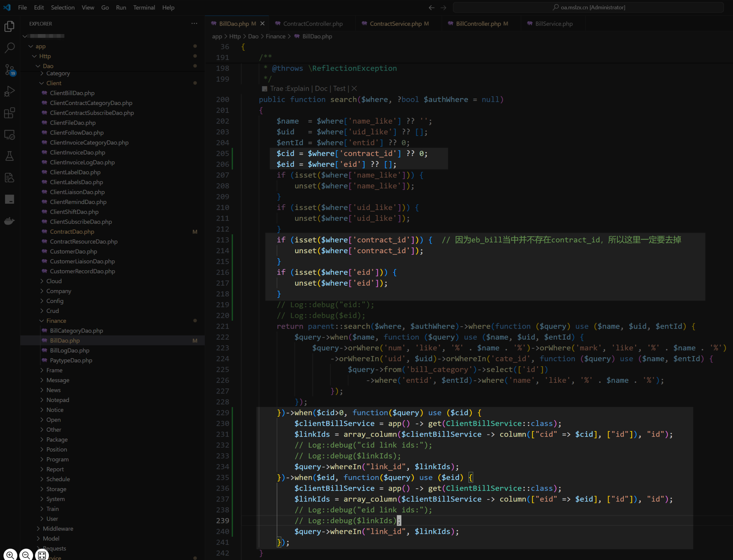Click line number 239 in the gutter
This screenshot has width=733, height=560.
pos(222,521)
